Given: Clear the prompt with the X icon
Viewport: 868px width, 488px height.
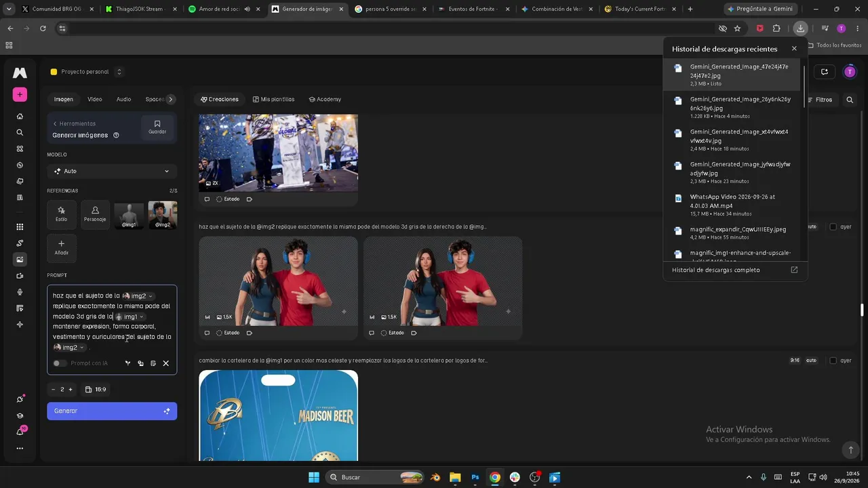Looking at the screenshot, I should point(165,363).
